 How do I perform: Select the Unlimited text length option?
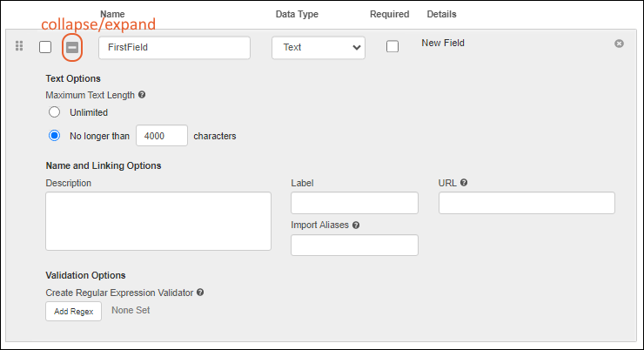click(54, 112)
